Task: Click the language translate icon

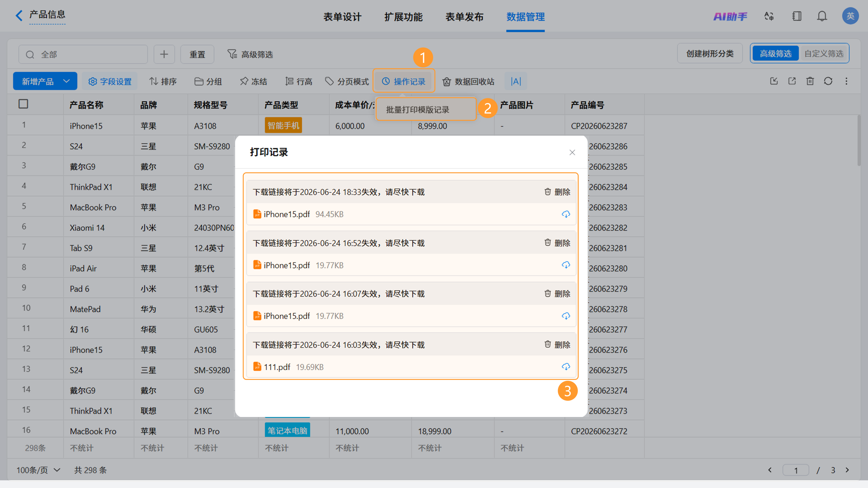Action: [x=769, y=16]
